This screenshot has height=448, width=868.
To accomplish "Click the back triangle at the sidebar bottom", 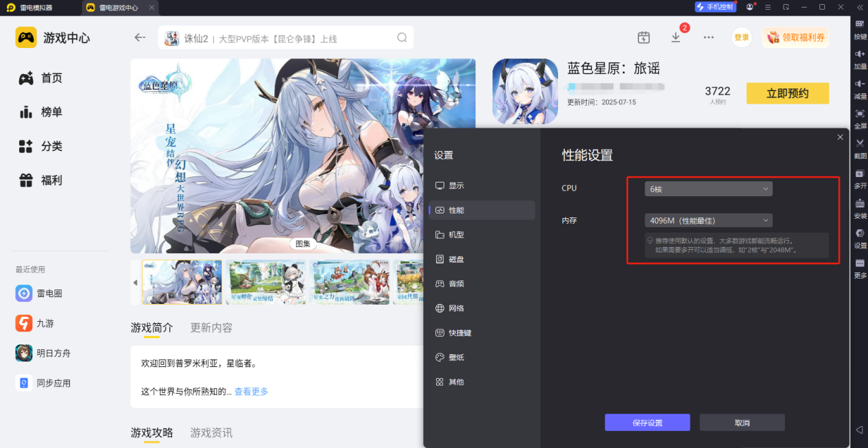I will [x=860, y=429].
